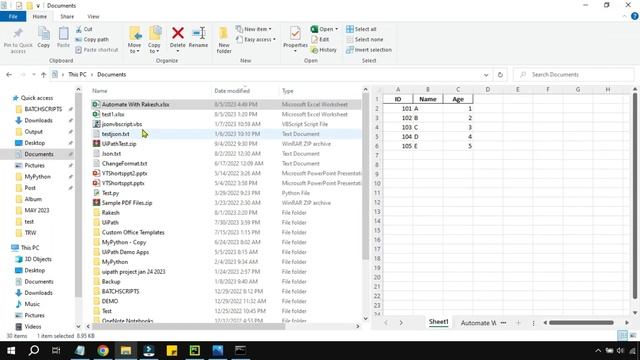Click the Back navigation arrow

[9, 75]
